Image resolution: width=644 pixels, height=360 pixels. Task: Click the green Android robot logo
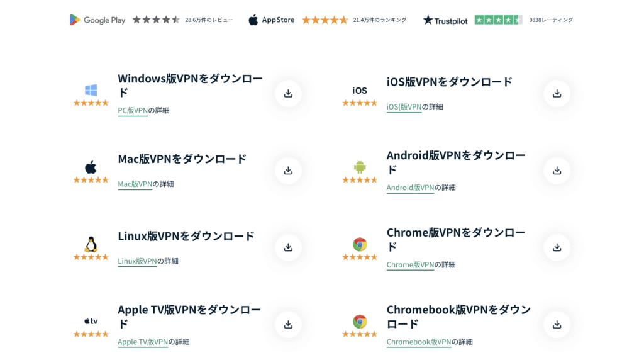(x=360, y=167)
